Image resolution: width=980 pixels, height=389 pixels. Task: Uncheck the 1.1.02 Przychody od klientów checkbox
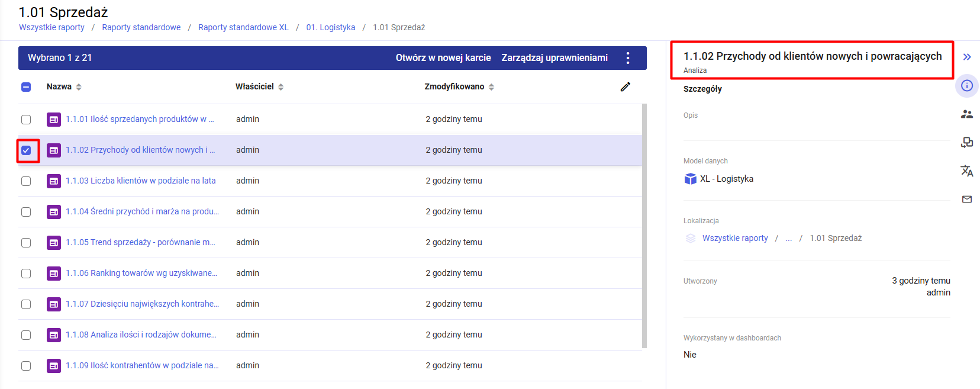click(x=26, y=150)
